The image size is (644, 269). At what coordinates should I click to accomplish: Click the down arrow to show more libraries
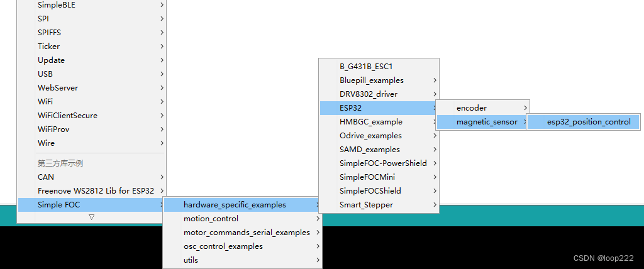[92, 217]
